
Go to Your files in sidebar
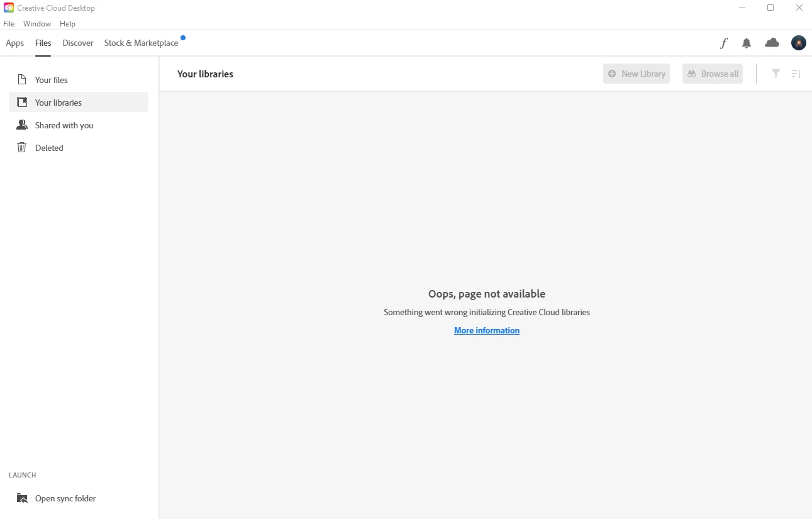[79, 80]
